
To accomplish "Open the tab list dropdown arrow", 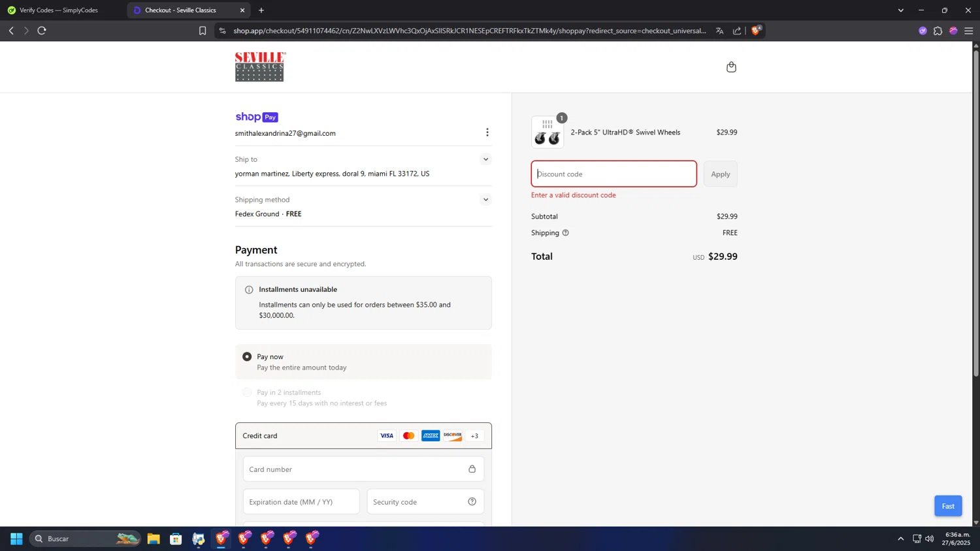I will (x=900, y=10).
